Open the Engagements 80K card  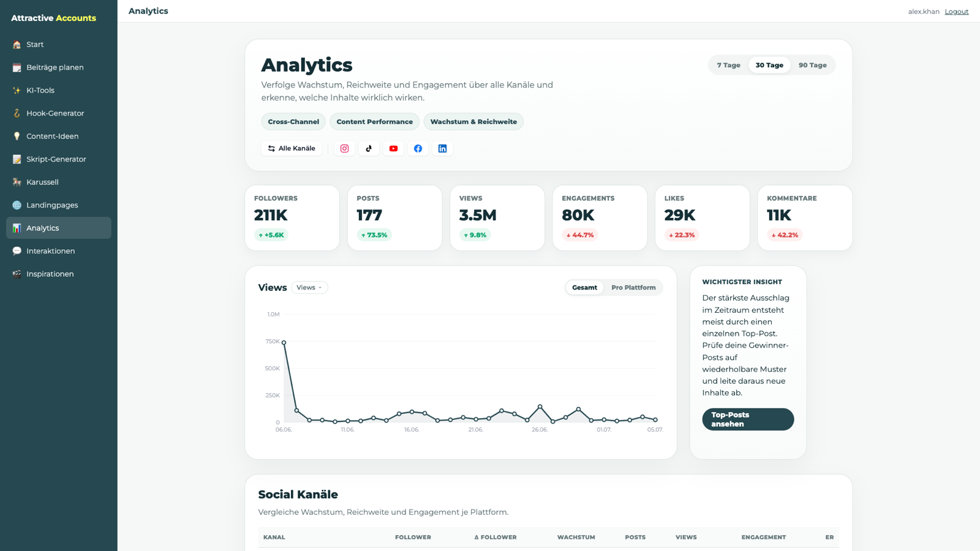(600, 218)
